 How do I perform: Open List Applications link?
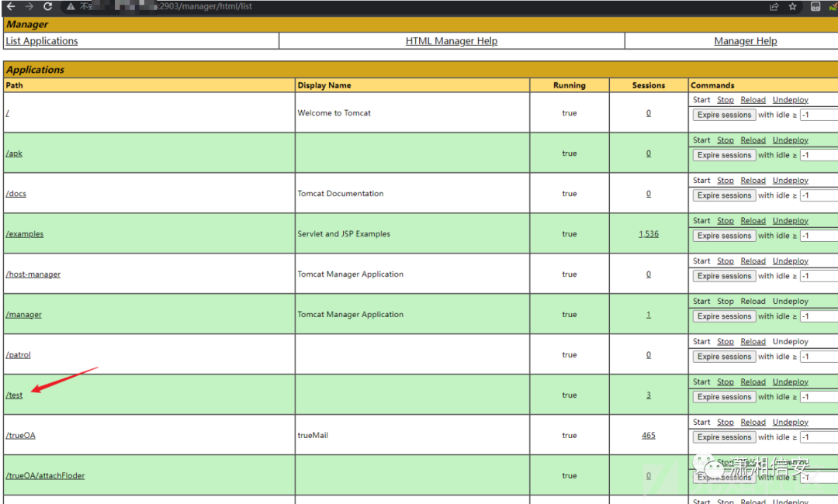tap(42, 41)
